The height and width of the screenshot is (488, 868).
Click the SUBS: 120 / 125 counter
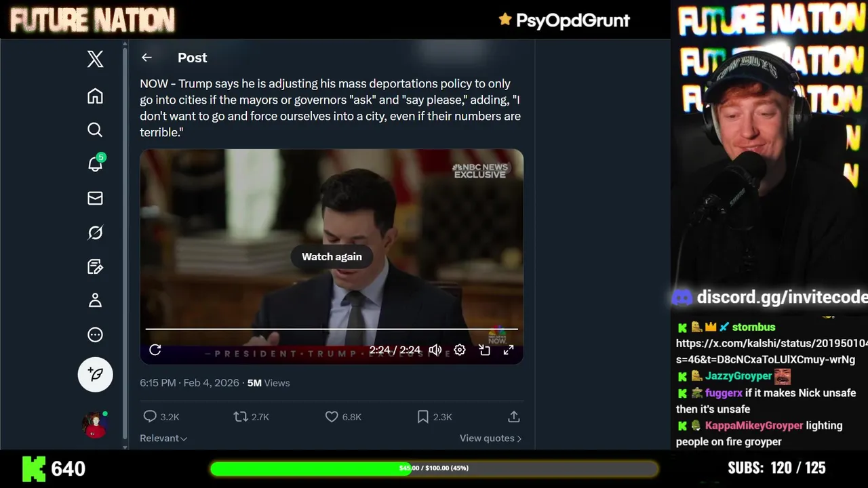(x=776, y=468)
